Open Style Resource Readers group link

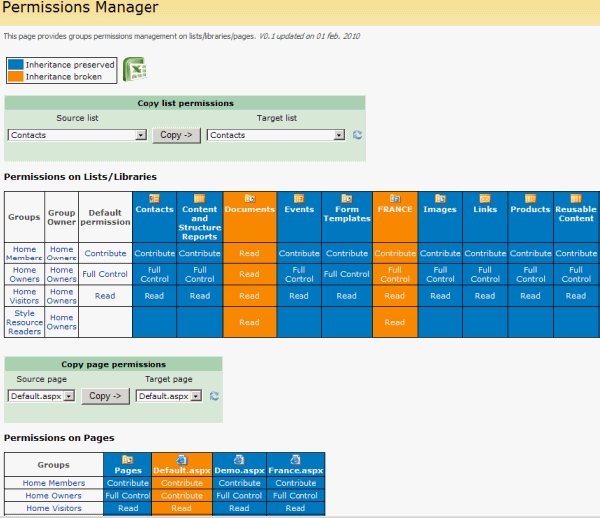point(24,322)
